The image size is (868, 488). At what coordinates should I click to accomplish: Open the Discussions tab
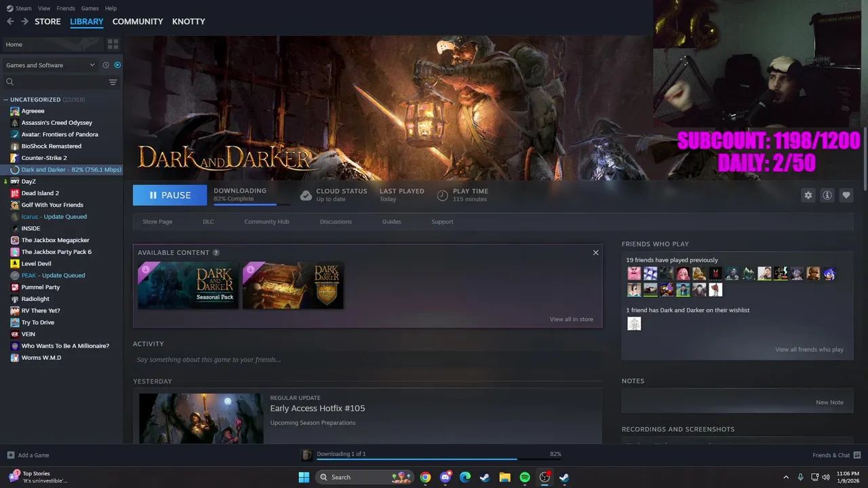pos(336,222)
